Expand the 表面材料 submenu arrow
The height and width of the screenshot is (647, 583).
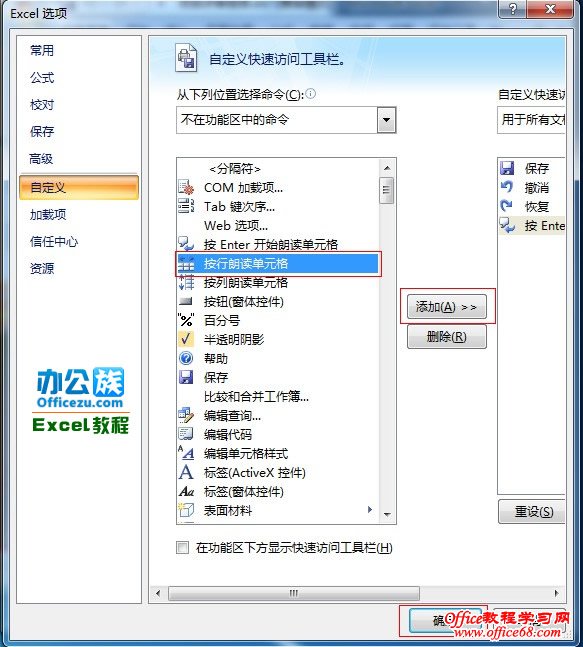(370, 510)
